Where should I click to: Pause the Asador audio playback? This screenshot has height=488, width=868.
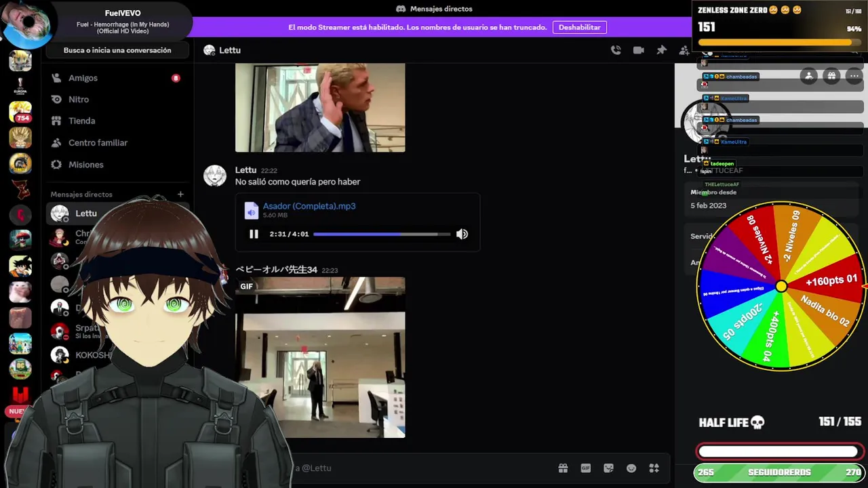pos(254,234)
